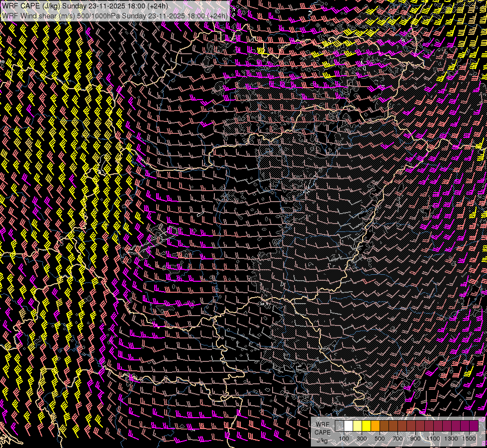Click the 100 tick label in legend

pos(344,439)
